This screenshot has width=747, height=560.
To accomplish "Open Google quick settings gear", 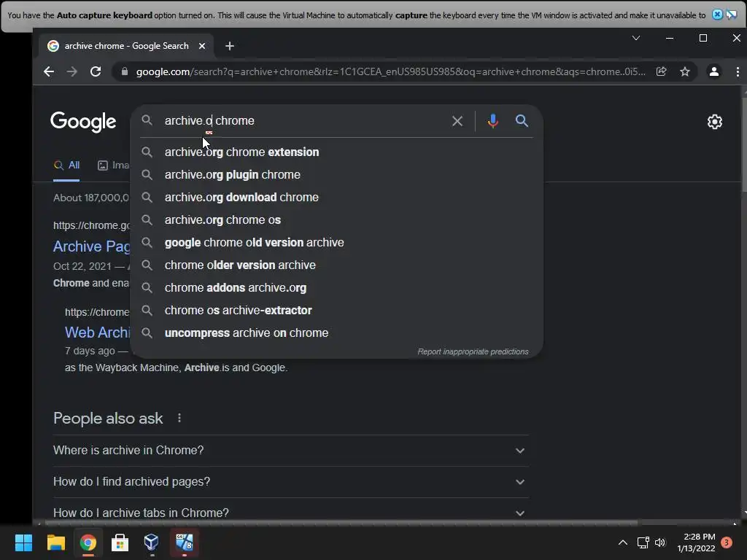I will click(x=715, y=122).
